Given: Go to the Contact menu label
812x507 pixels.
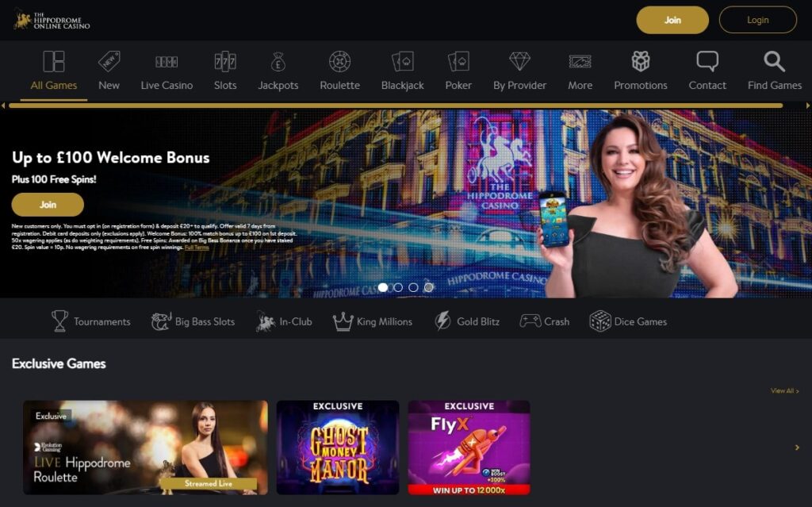Looking at the screenshot, I should pos(707,86).
